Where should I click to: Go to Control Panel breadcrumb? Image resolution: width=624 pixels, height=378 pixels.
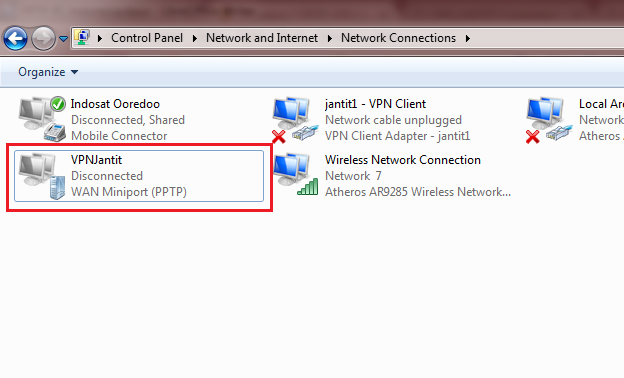coord(147,38)
